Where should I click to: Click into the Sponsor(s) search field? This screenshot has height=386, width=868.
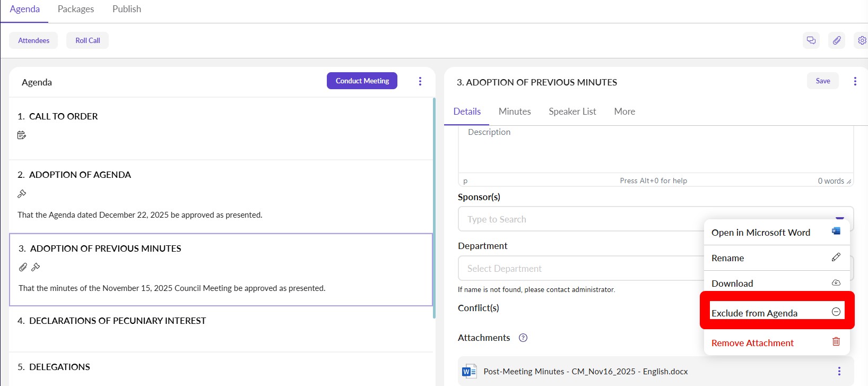(578, 219)
